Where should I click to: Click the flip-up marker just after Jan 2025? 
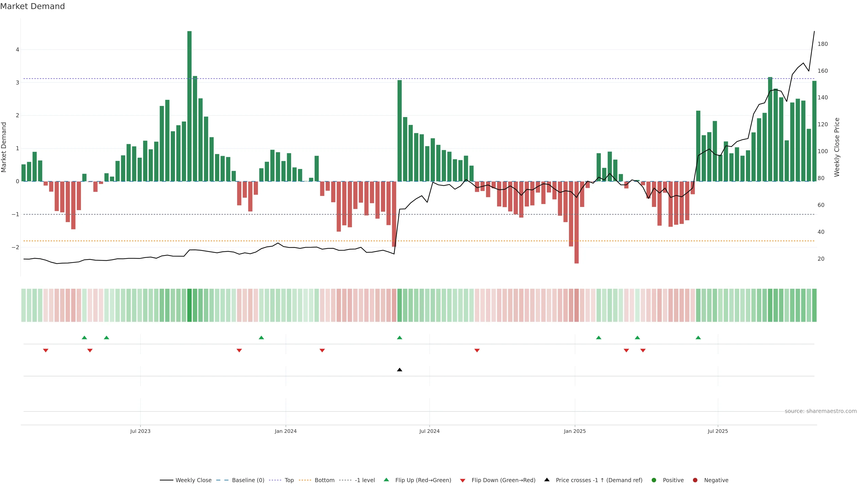598,338
